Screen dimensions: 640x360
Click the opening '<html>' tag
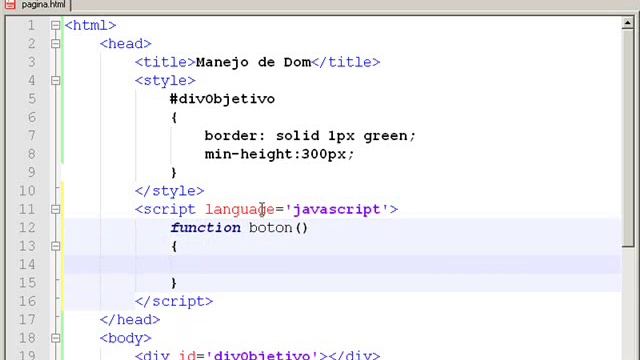(90, 25)
